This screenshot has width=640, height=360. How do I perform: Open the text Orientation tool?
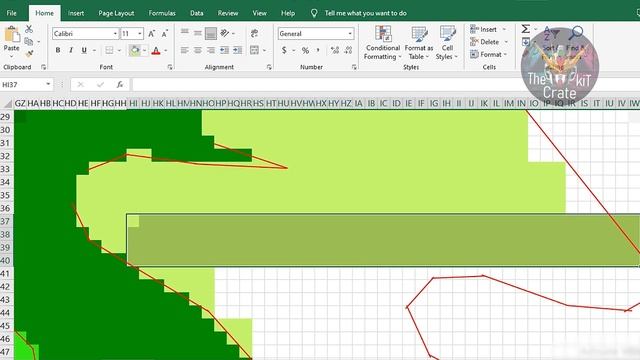pyautogui.click(x=225, y=33)
